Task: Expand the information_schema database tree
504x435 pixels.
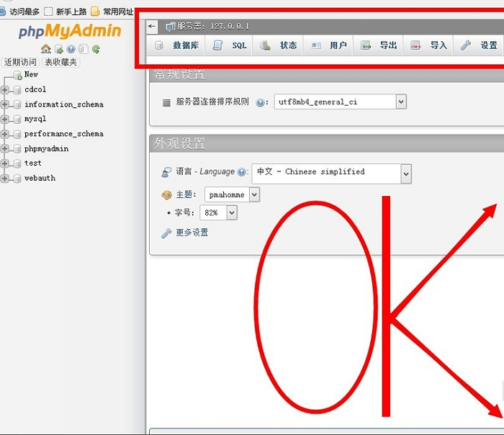Action: click(x=4, y=104)
